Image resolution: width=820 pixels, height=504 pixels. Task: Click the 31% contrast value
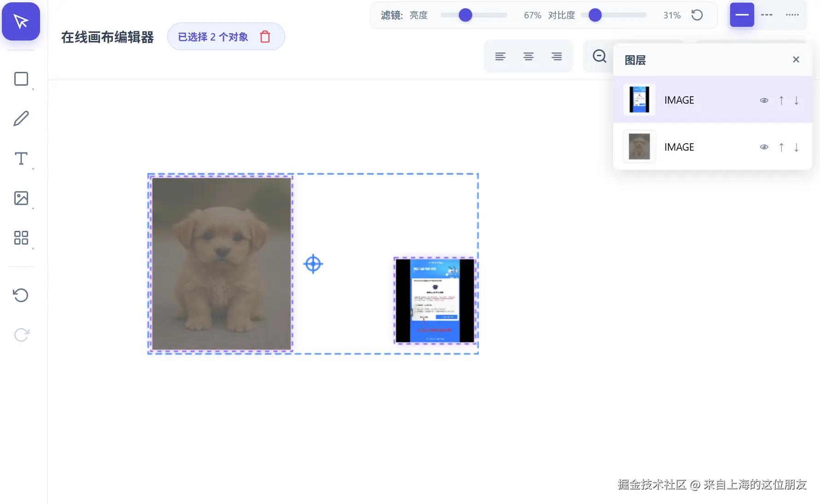tap(672, 15)
